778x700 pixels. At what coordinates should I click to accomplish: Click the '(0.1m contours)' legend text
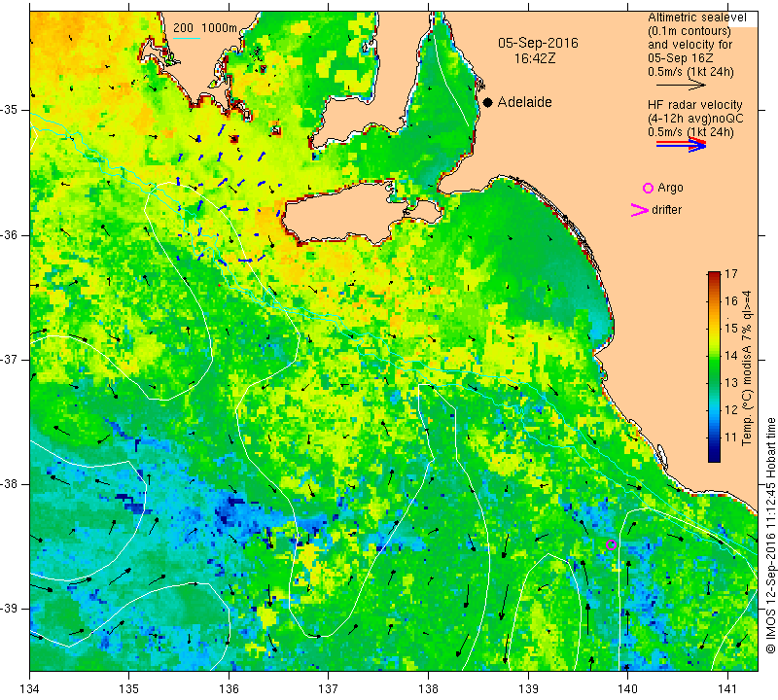click(x=689, y=31)
